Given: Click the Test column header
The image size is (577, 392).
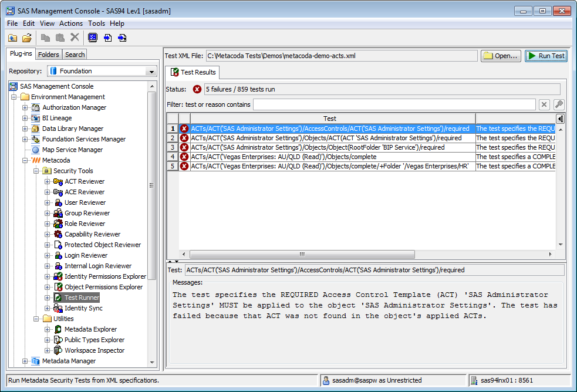Looking at the screenshot, I should (333, 119).
